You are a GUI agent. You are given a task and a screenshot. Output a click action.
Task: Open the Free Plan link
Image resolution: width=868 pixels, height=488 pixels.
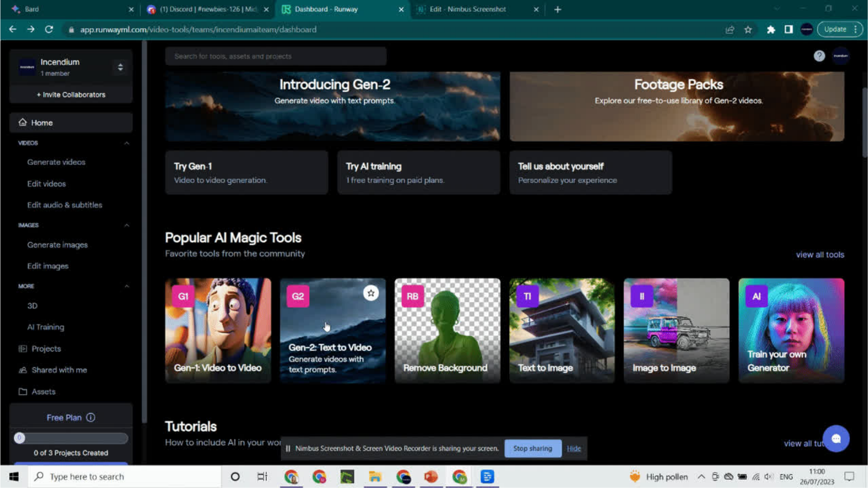64,418
